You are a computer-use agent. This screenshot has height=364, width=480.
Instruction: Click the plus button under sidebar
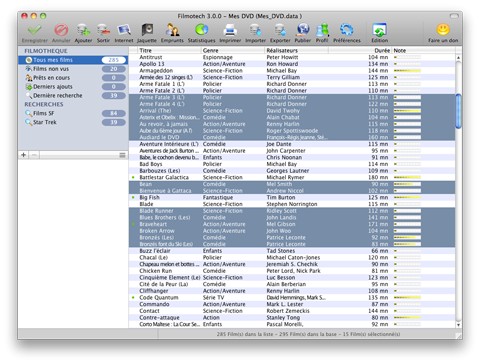(24, 155)
